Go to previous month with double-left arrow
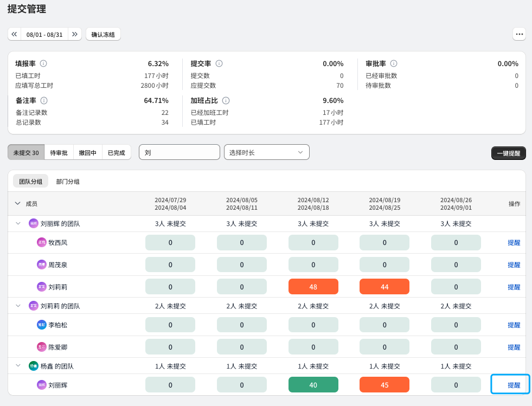 (14, 34)
